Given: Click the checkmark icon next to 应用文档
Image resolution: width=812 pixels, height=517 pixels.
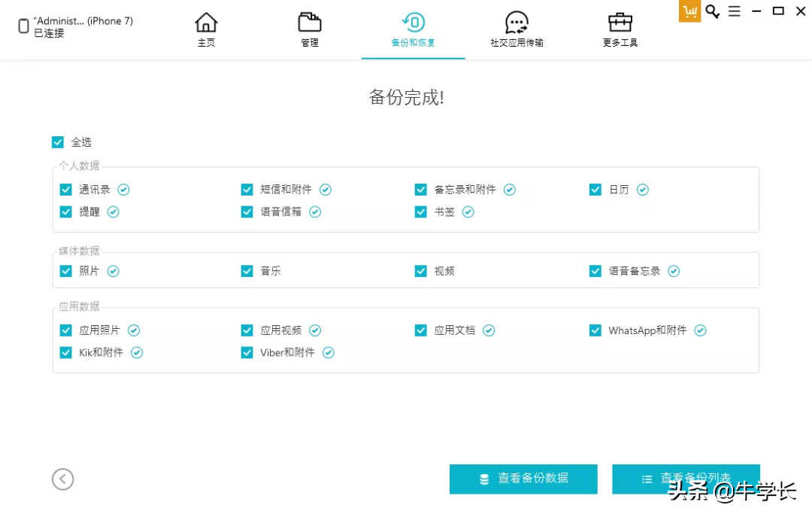Looking at the screenshot, I should point(489,330).
